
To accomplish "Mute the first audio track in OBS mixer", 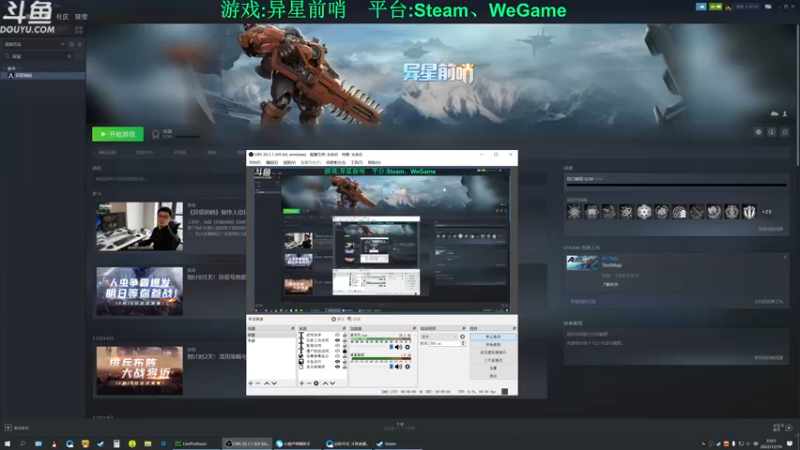I will 398,347.
